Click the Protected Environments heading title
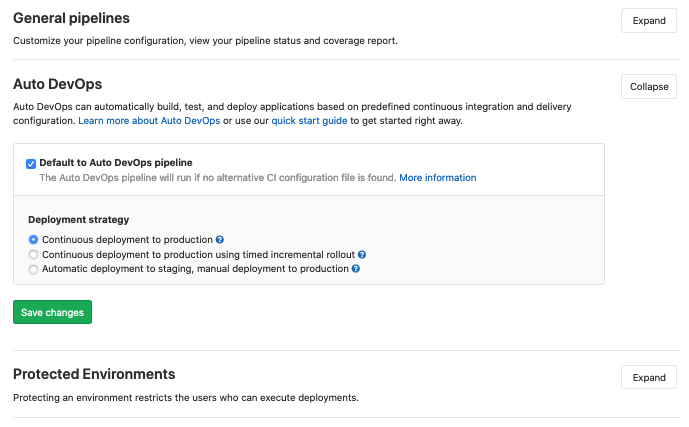 pyautogui.click(x=94, y=374)
